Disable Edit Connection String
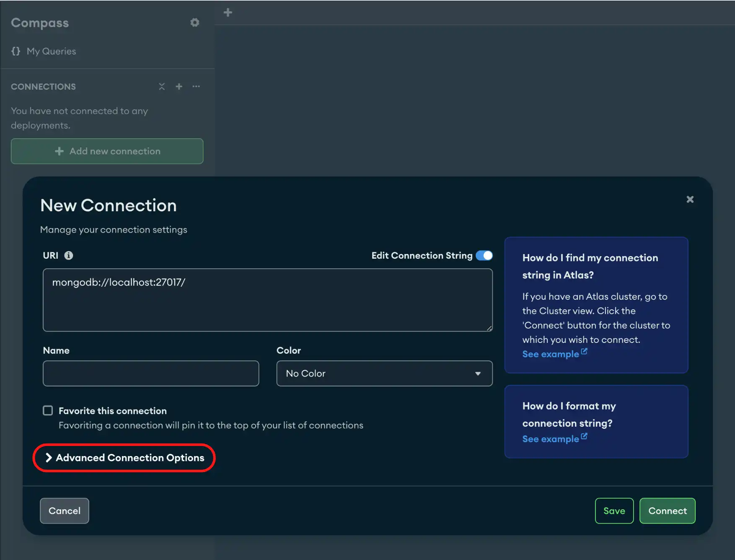Image resolution: width=735 pixels, height=560 pixels. point(484,255)
